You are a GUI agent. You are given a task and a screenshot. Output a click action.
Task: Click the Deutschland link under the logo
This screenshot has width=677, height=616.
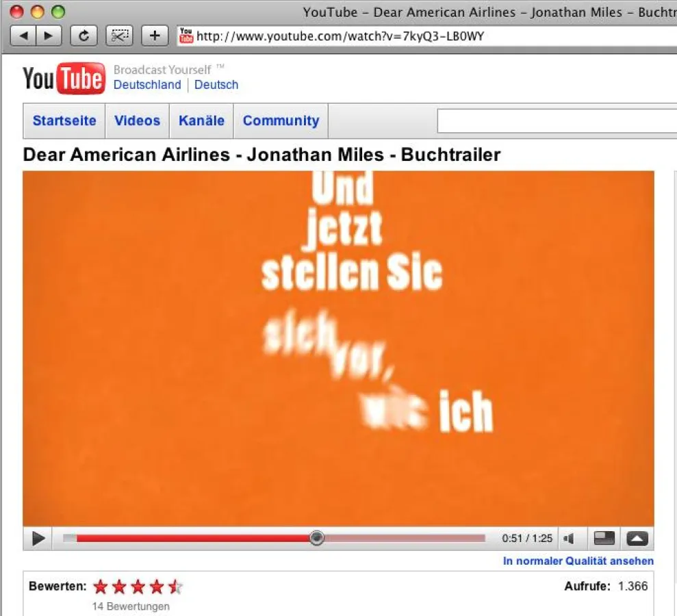pos(147,85)
